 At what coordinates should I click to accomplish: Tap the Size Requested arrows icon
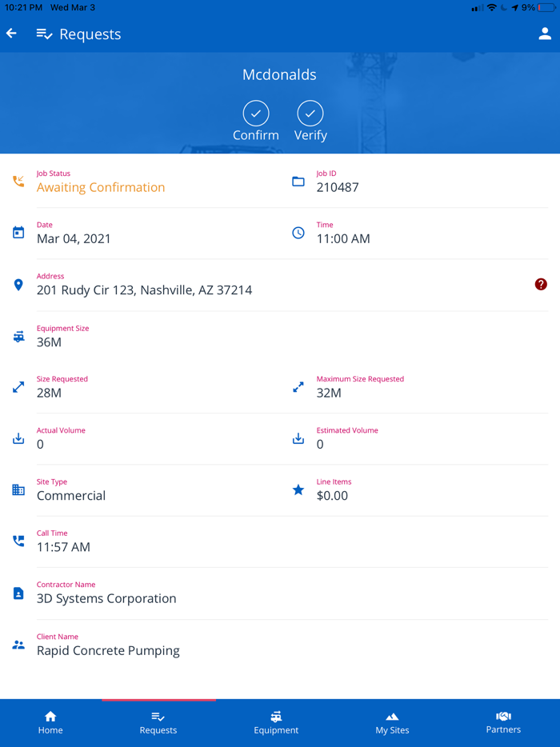point(18,387)
